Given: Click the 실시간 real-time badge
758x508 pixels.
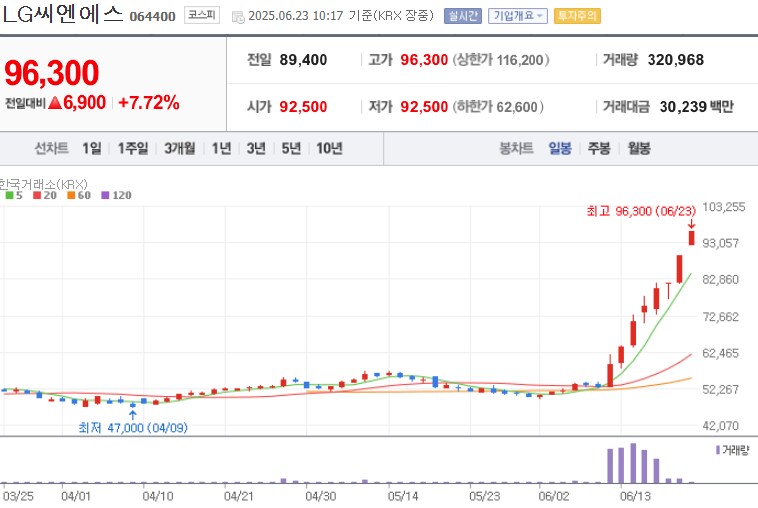Looking at the screenshot, I should 463,16.
